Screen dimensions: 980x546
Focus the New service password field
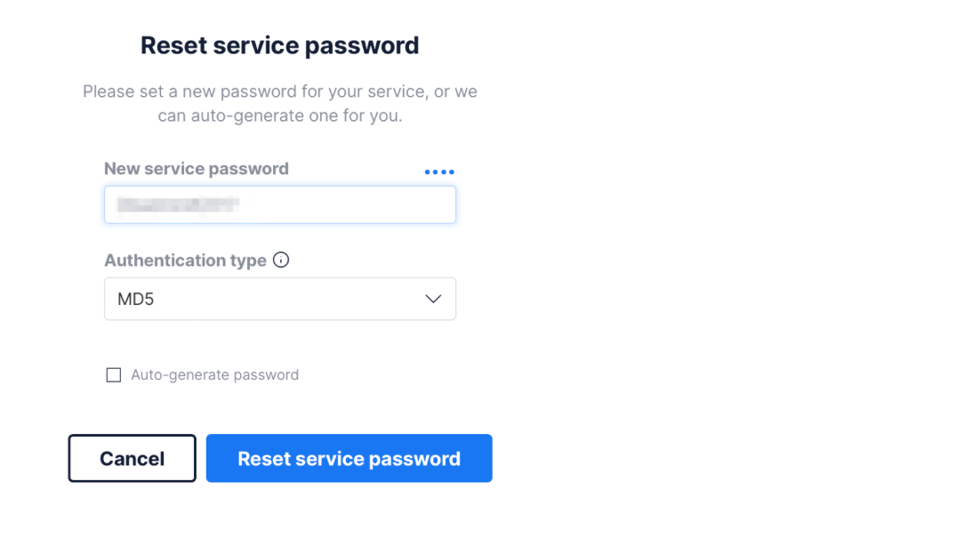(x=279, y=205)
